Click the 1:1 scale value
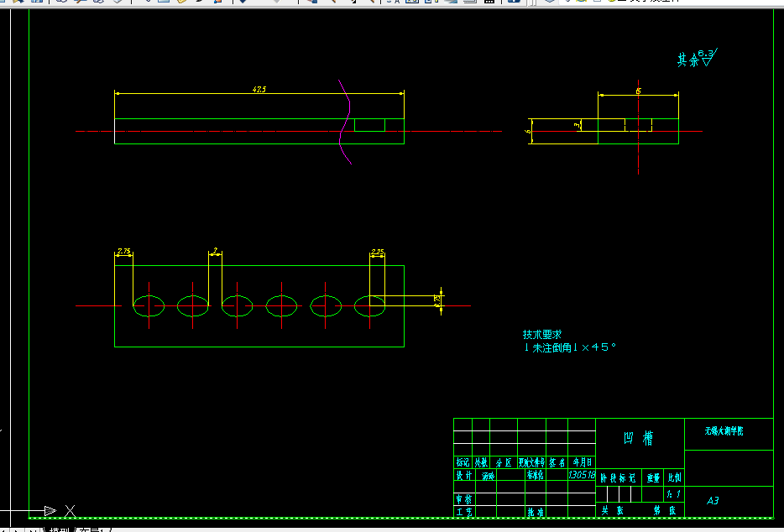This screenshot has width=784, height=532. (673, 494)
